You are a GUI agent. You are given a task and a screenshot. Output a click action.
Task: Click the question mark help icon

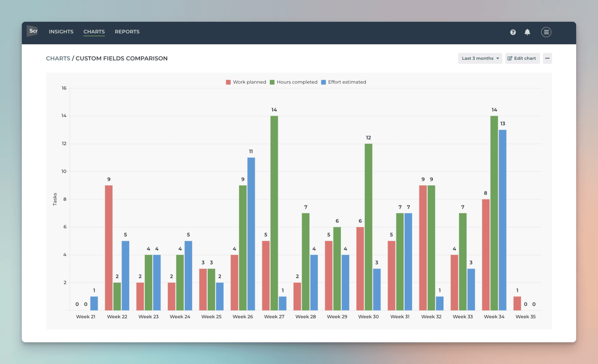pyautogui.click(x=513, y=32)
